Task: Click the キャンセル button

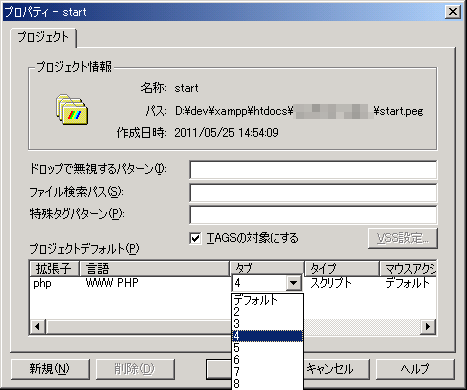Action: click(x=336, y=369)
